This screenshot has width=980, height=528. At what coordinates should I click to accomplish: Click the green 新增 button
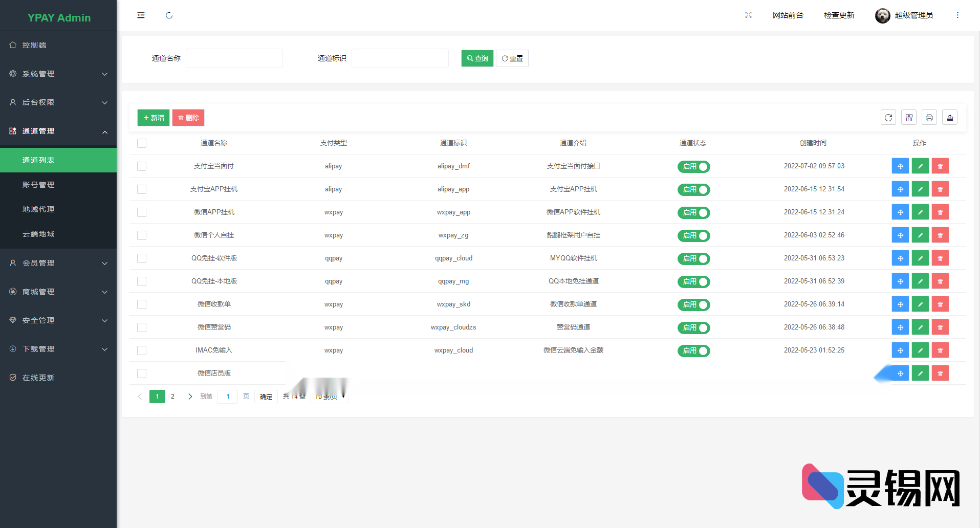coord(154,118)
